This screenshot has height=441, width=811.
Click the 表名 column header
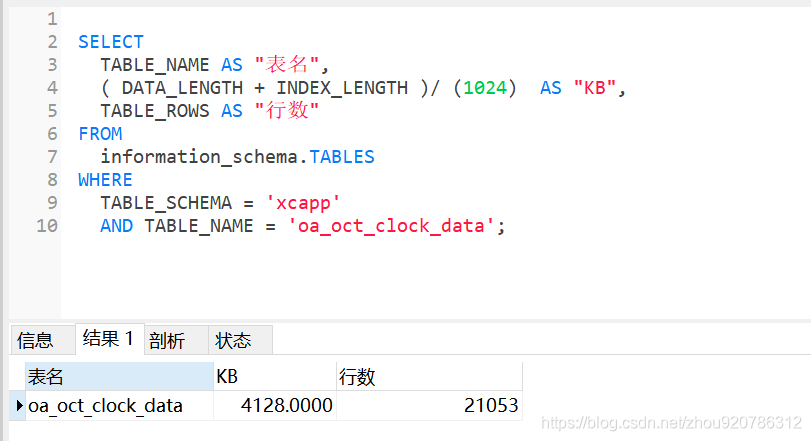119,376
